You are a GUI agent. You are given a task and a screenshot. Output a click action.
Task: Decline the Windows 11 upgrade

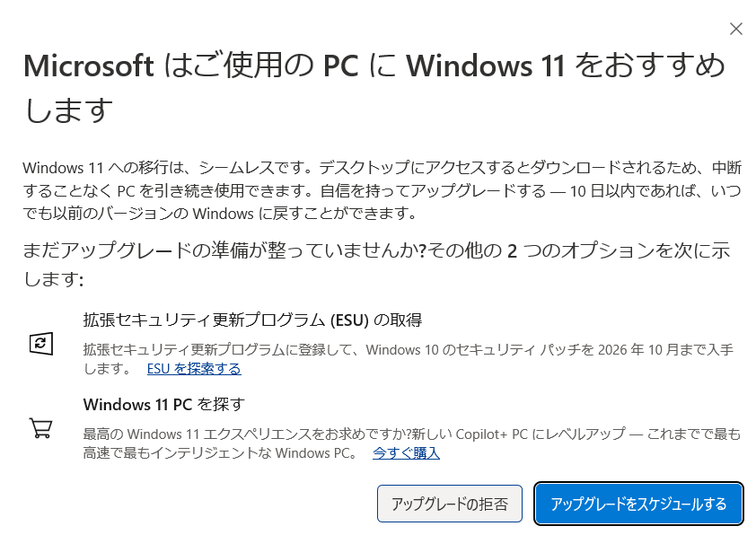(x=449, y=504)
